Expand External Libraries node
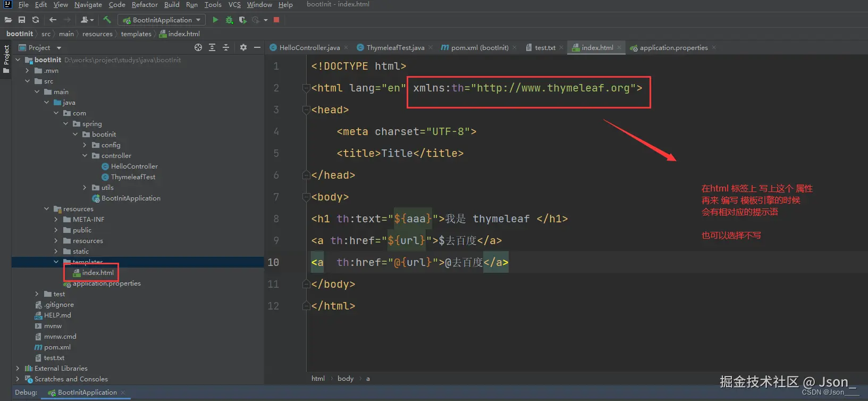The width and height of the screenshot is (868, 401). click(x=18, y=369)
